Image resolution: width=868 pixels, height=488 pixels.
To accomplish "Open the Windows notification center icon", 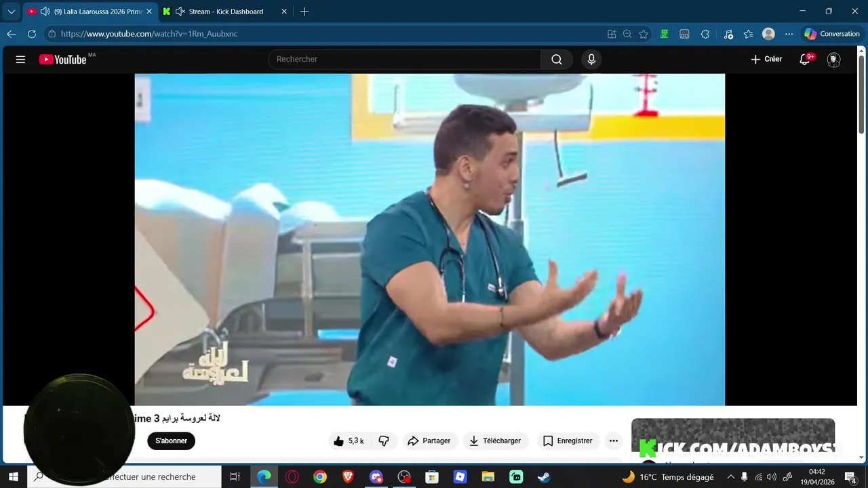I will pos(850,477).
